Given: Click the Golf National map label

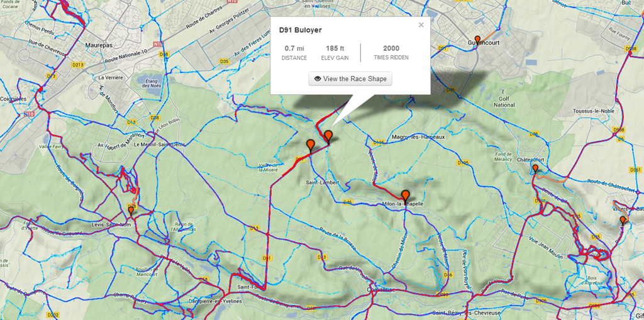Looking at the screenshot, I should click(x=504, y=102).
